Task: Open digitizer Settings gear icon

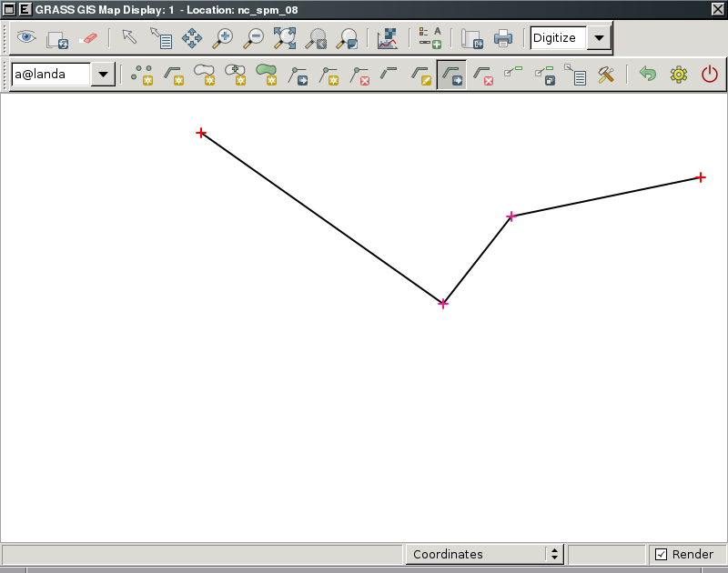Action: point(679,75)
